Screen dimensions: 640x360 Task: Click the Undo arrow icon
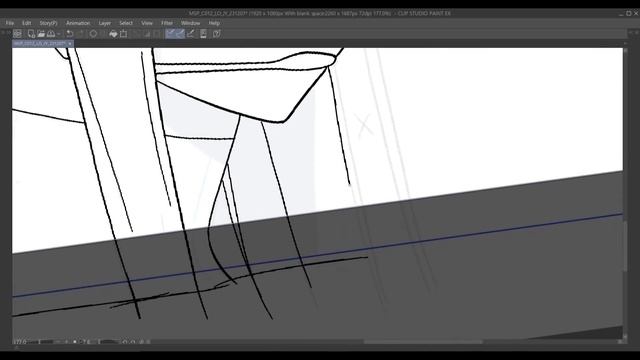pyautogui.click(x=70, y=34)
